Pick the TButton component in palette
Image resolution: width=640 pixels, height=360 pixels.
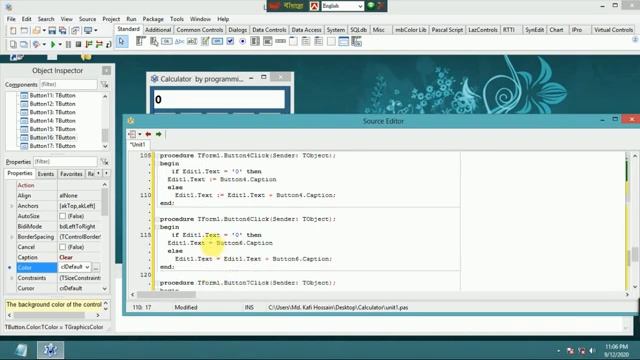pos(167,41)
